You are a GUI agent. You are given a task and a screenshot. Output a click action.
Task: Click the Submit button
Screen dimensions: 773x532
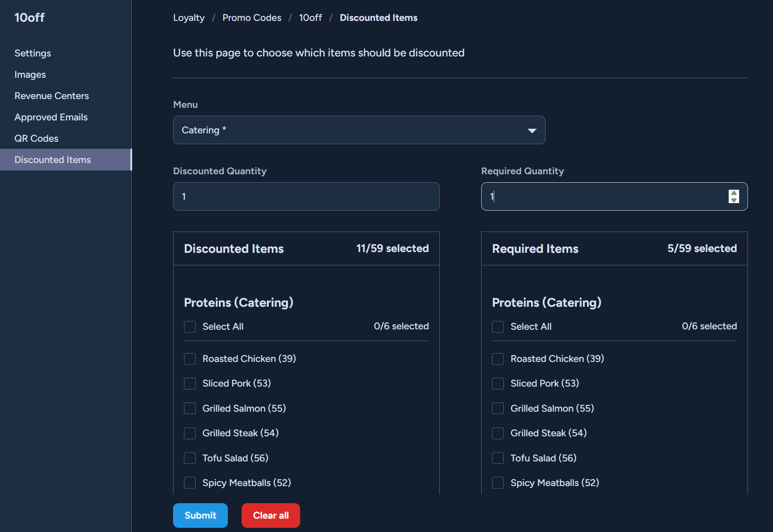(200, 515)
